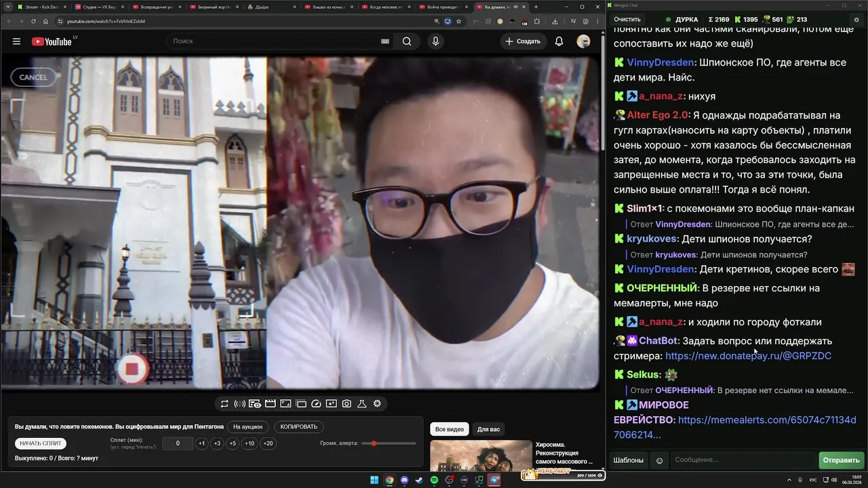Switch to the Война приводит tab
The image size is (868, 488).
(444, 7)
